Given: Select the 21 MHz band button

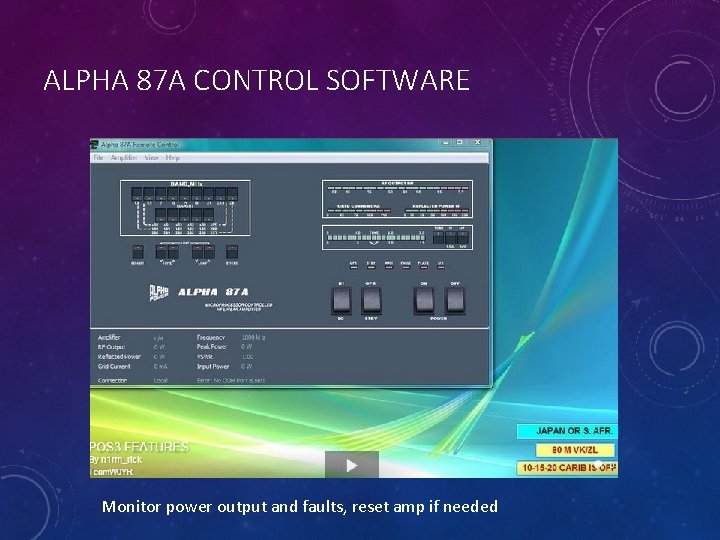Looking at the screenshot, I should coord(208,194).
